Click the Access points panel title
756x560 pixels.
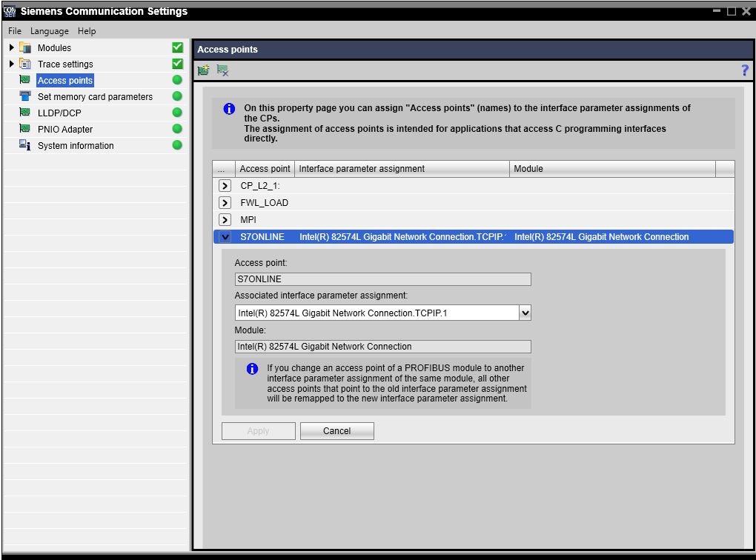[227, 50]
